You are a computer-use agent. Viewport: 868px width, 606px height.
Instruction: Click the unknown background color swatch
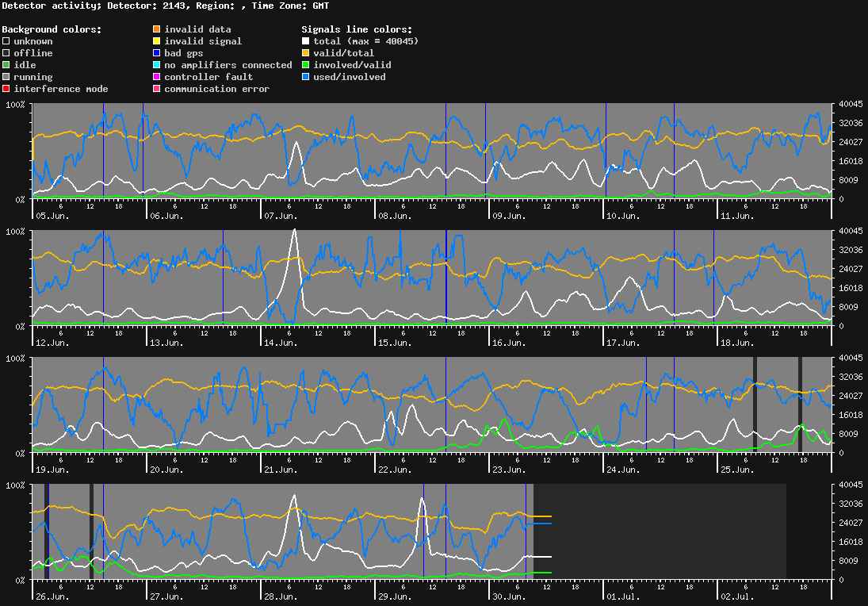point(6,41)
